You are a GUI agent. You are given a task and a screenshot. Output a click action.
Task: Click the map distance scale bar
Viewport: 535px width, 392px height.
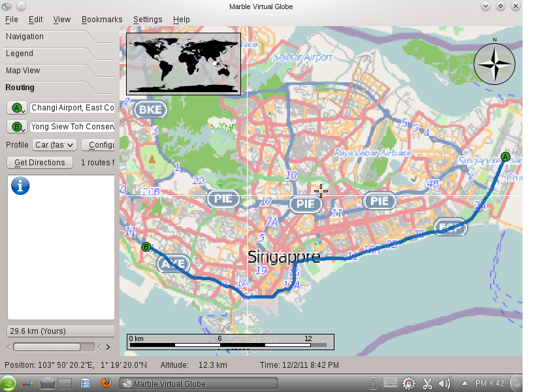click(231, 342)
